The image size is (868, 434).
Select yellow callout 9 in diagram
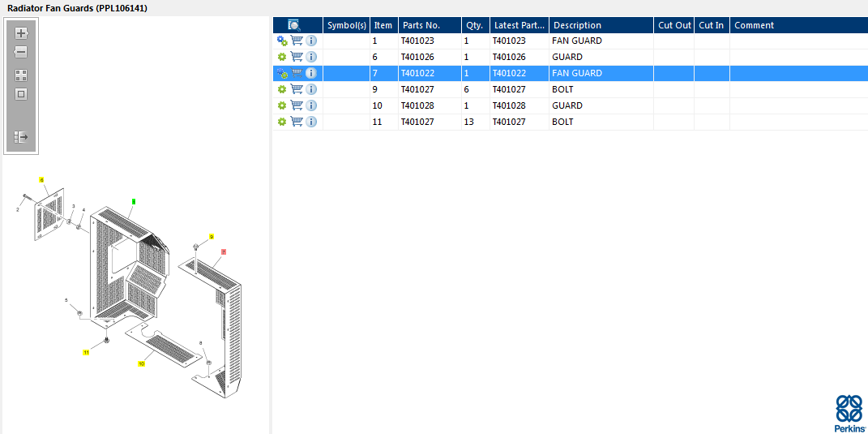click(212, 237)
